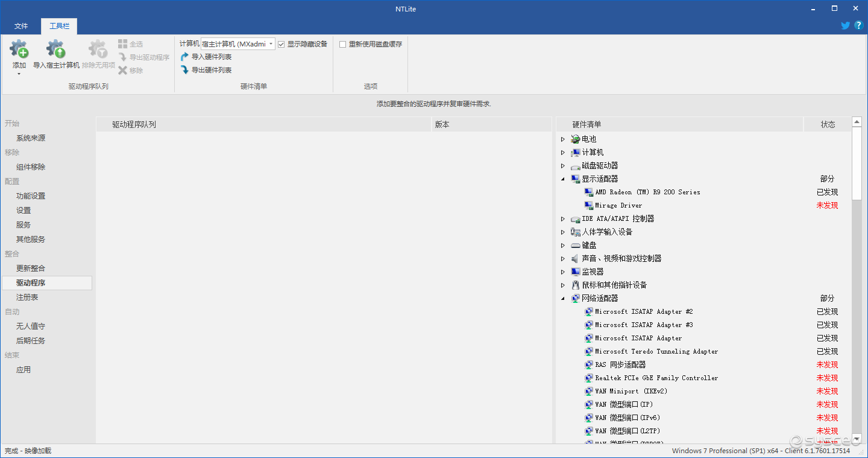Click 导入硬件列表 arrow icon
The image size is (868, 458).
point(185,57)
